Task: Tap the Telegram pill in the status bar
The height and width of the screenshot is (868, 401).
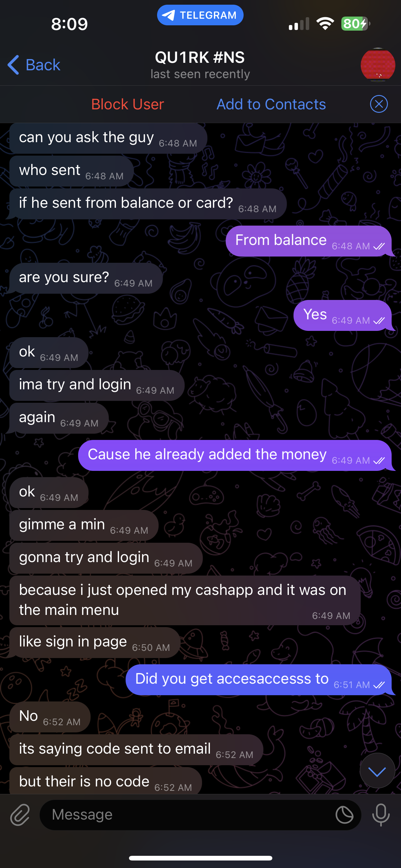Action: (200, 15)
